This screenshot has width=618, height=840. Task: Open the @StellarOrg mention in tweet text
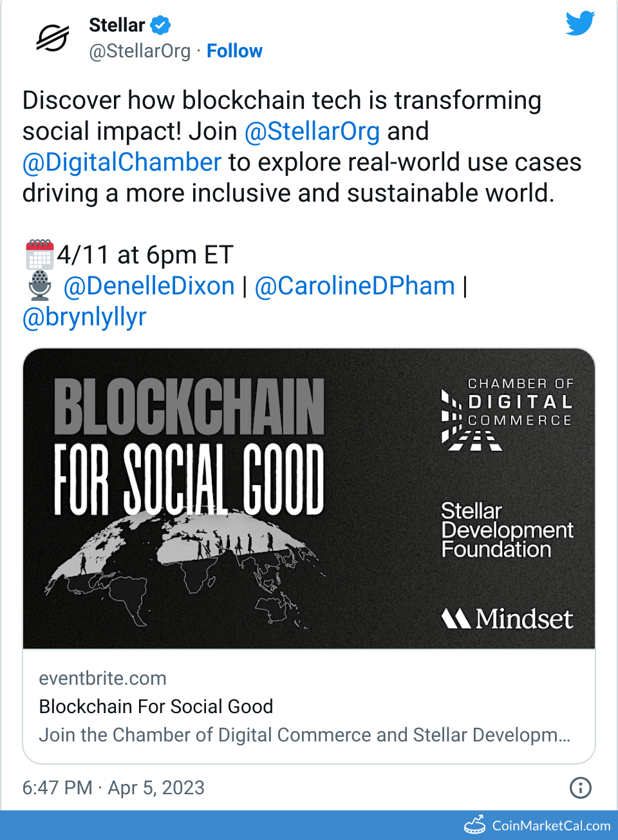(312, 131)
